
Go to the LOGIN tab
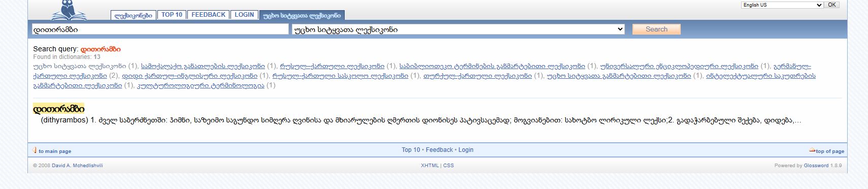pos(244,15)
